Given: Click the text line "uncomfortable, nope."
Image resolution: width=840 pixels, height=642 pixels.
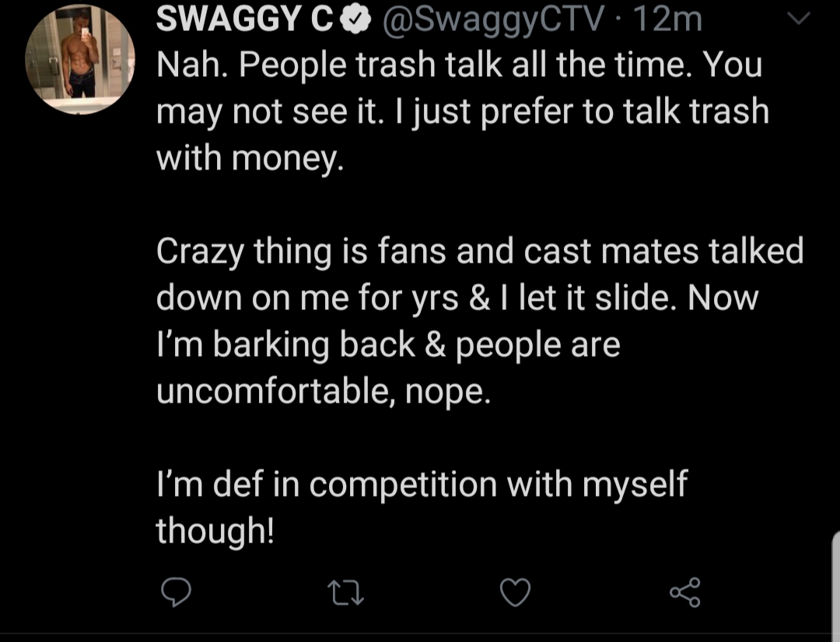Looking at the screenshot, I should tap(324, 392).
